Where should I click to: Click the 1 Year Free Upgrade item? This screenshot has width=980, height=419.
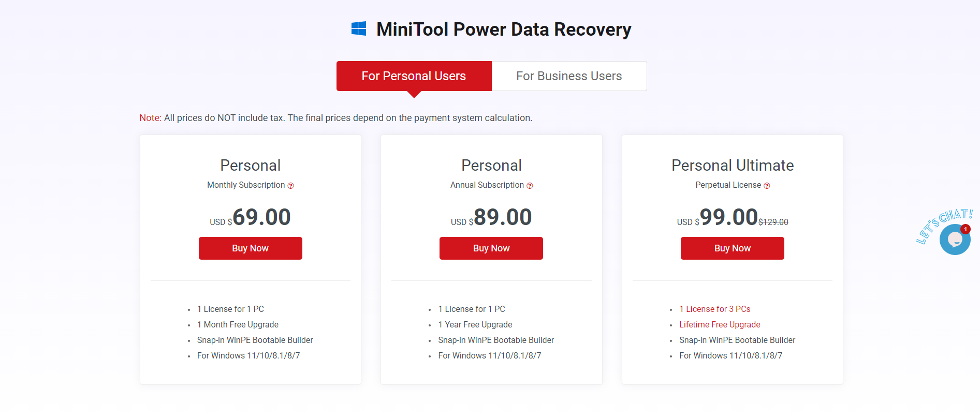(475, 324)
